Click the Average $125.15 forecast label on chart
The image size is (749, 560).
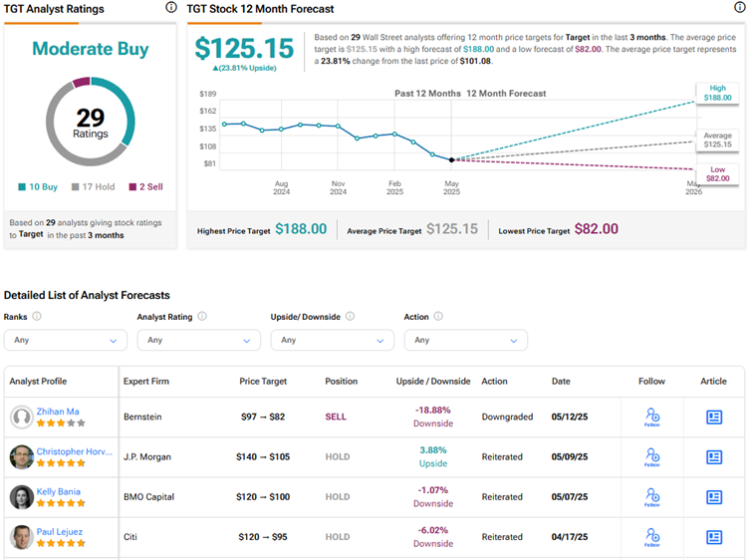[717, 140]
